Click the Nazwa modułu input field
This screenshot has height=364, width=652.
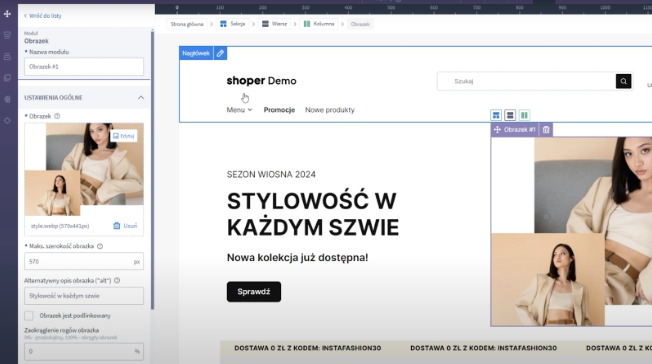(84, 67)
